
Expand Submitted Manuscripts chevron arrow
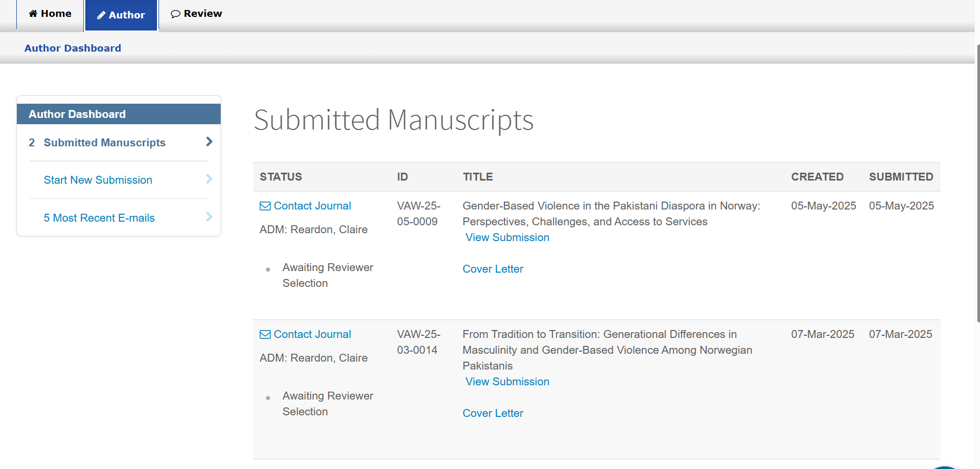[x=209, y=142]
